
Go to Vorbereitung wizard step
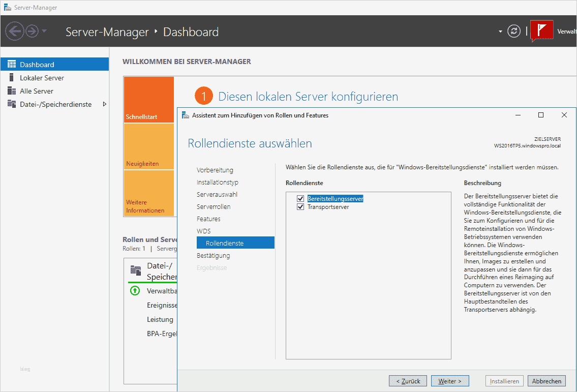tap(215, 170)
